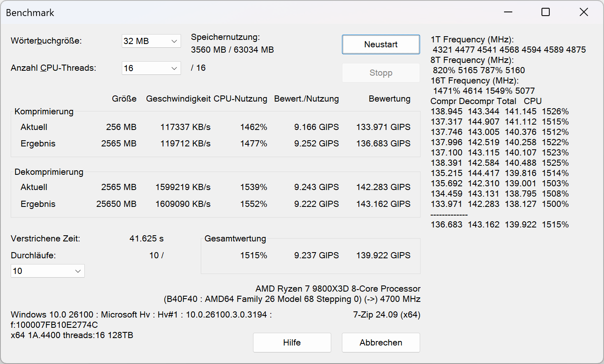Viewport: 604px width, 364px height.
Task: Click the chevron arrow beside thread count 16
Action: click(x=174, y=68)
